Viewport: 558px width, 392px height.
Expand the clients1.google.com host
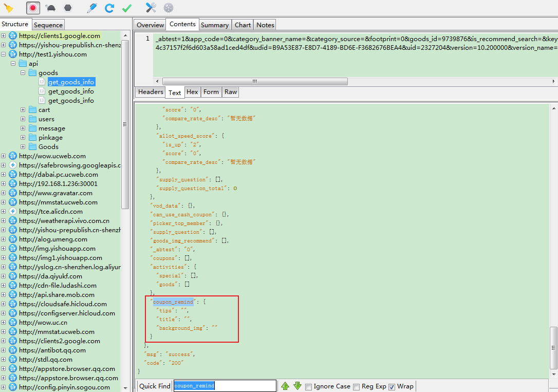(3, 35)
